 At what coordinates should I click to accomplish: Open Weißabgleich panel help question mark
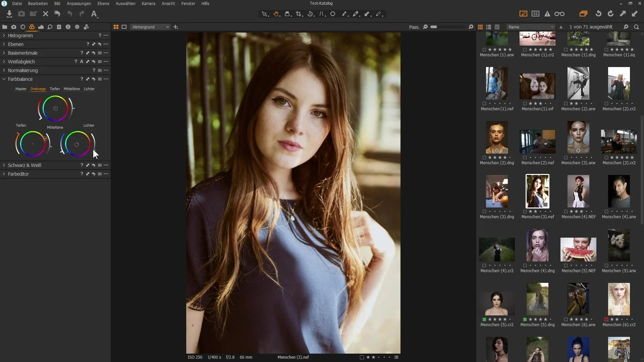point(76,62)
